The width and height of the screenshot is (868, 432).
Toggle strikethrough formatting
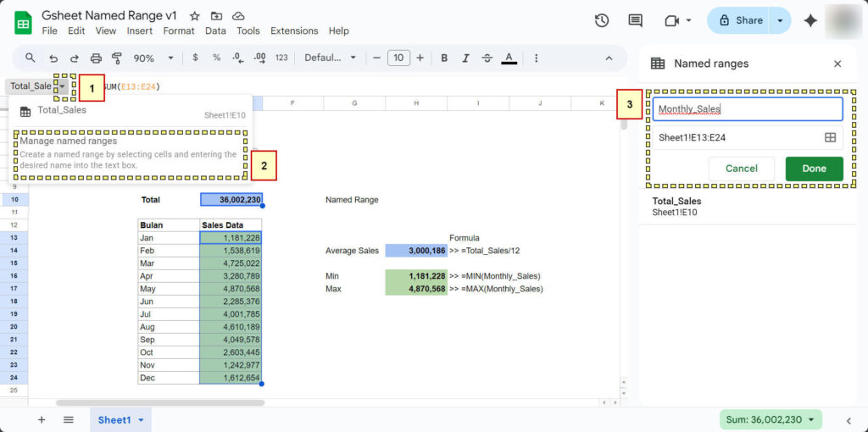[x=487, y=58]
